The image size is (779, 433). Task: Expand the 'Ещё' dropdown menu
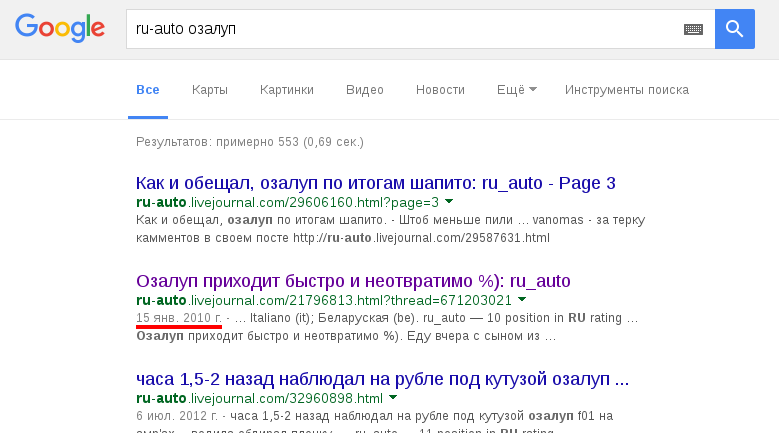[517, 90]
